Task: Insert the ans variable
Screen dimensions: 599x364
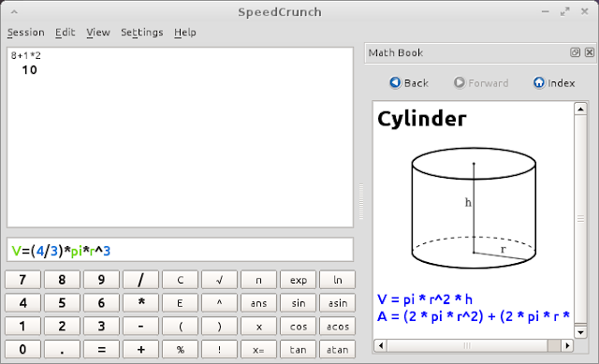Action: 258,303
